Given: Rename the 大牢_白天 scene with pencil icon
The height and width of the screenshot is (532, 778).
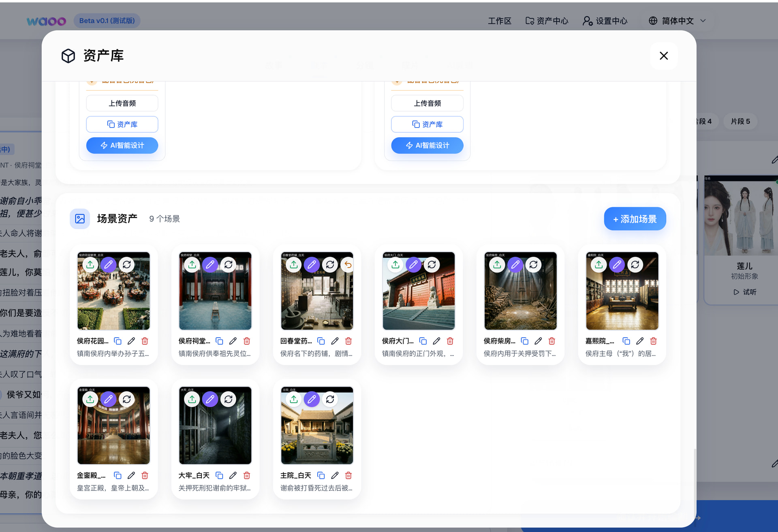Looking at the screenshot, I should [233, 475].
